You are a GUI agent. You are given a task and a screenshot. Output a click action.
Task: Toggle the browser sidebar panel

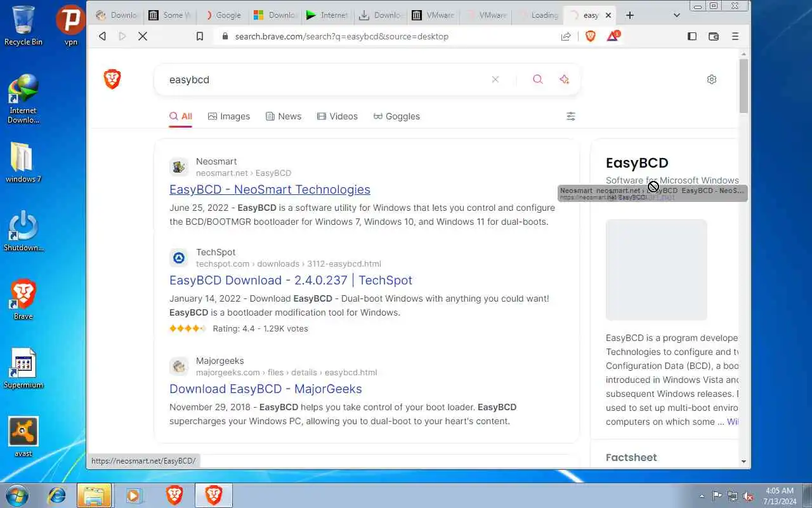692,36
